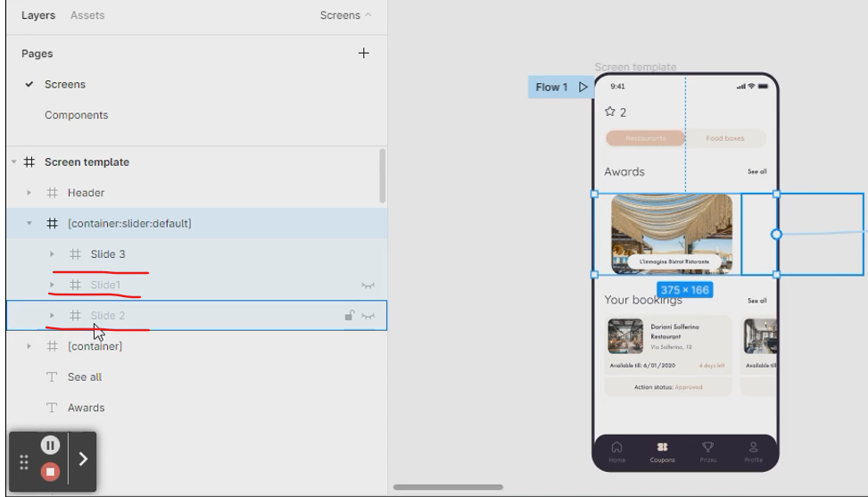Click the Slide 3 frame icon
This screenshot has width=868, height=497.
[x=75, y=254]
